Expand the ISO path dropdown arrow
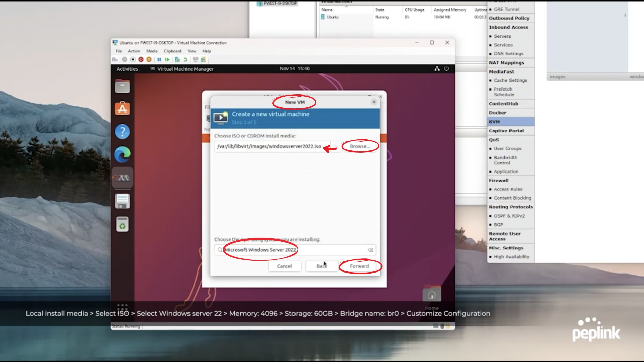The width and height of the screenshot is (644, 362). coord(336,146)
